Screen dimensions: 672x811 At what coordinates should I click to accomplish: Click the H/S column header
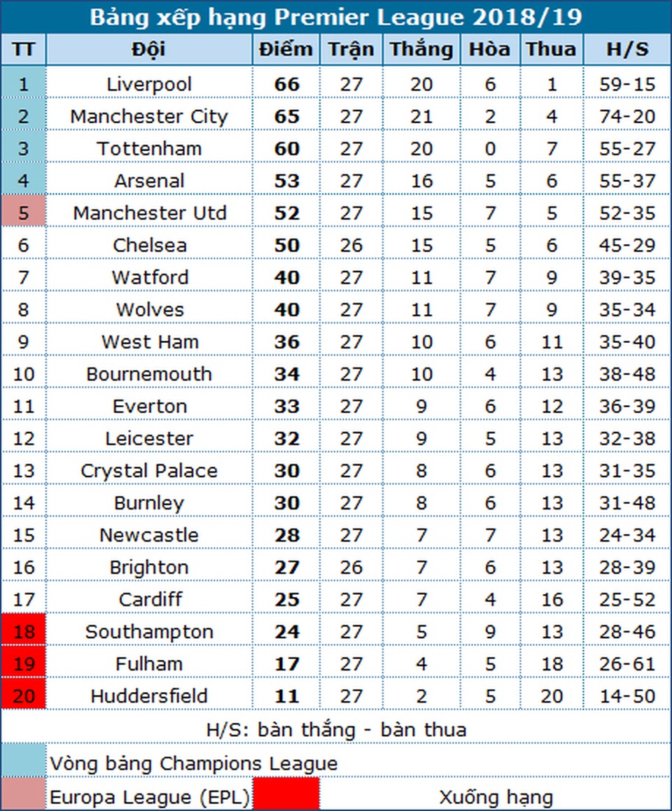tap(626, 50)
